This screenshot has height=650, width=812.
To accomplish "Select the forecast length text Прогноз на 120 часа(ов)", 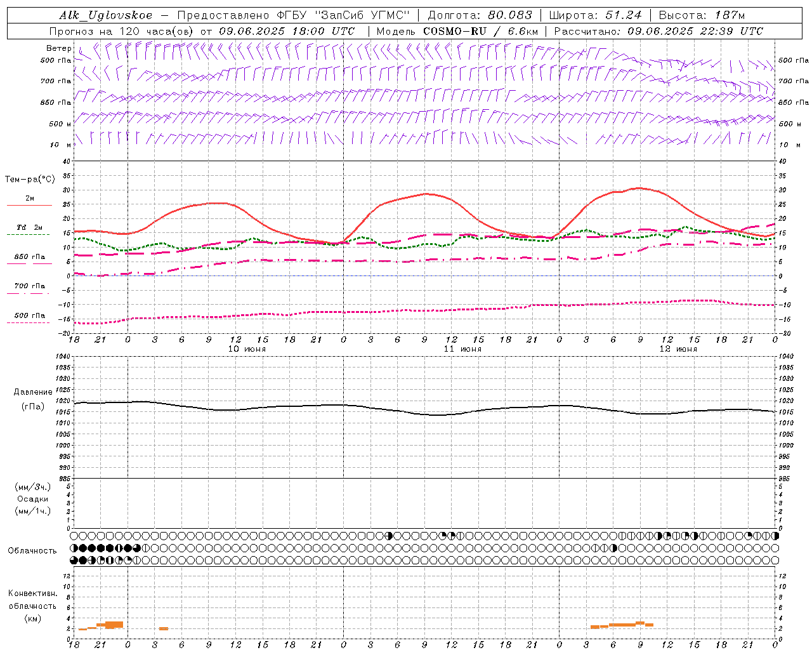I will point(122,31).
